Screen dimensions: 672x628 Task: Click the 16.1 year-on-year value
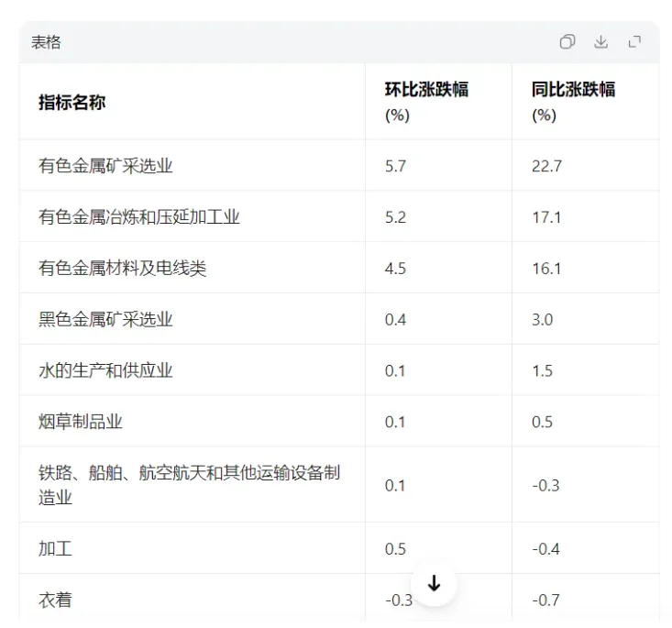(x=546, y=269)
